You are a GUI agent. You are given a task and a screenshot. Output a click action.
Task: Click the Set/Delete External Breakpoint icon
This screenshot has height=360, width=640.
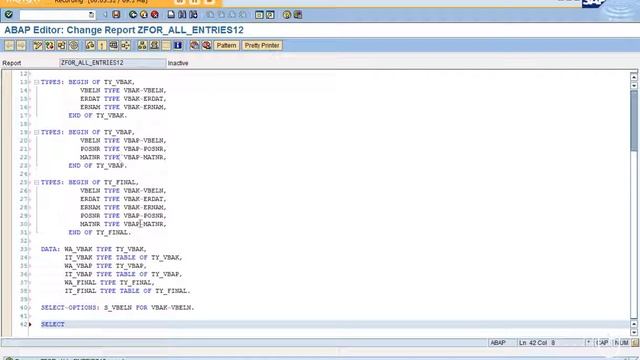(x=207, y=45)
